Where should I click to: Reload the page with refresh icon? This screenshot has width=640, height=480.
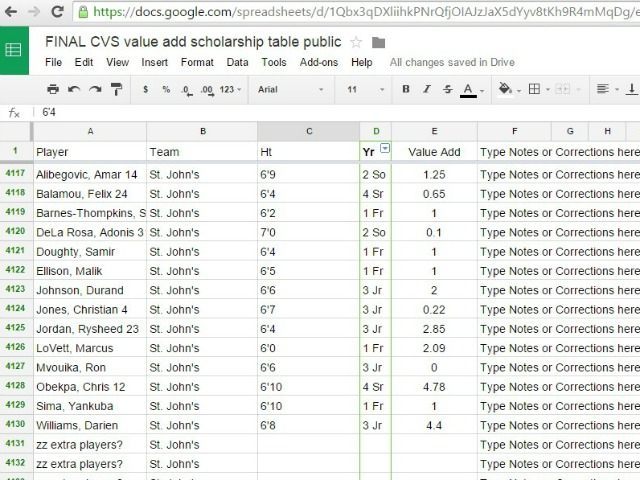(58, 11)
